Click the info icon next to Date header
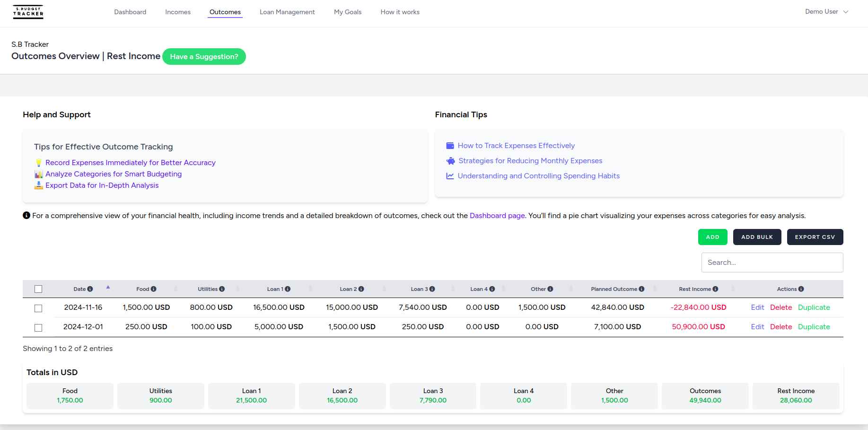The width and height of the screenshot is (868, 430). point(90,289)
